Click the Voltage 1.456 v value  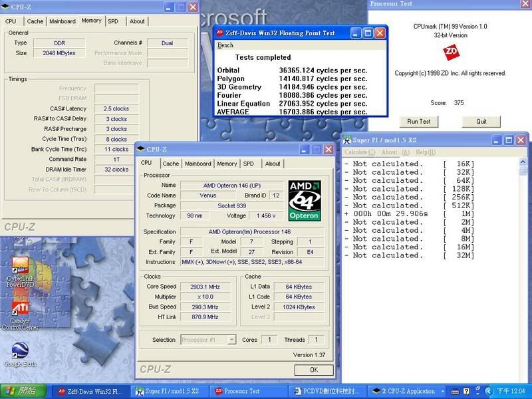click(266, 215)
